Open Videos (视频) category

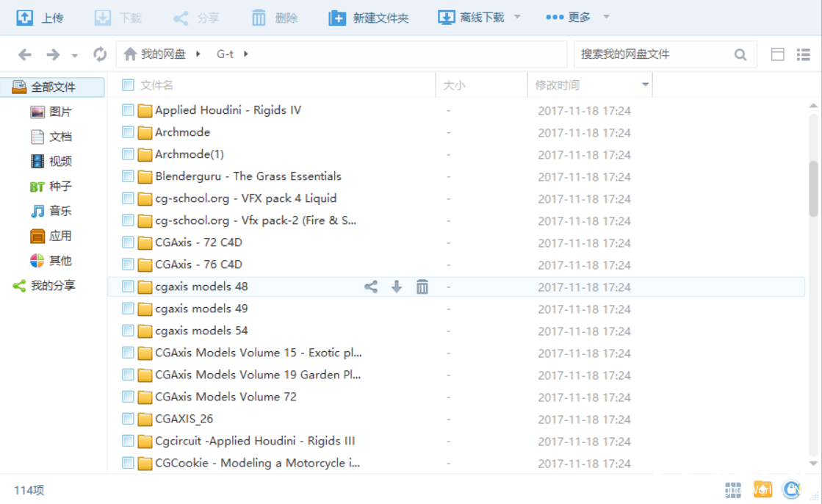coord(51,162)
